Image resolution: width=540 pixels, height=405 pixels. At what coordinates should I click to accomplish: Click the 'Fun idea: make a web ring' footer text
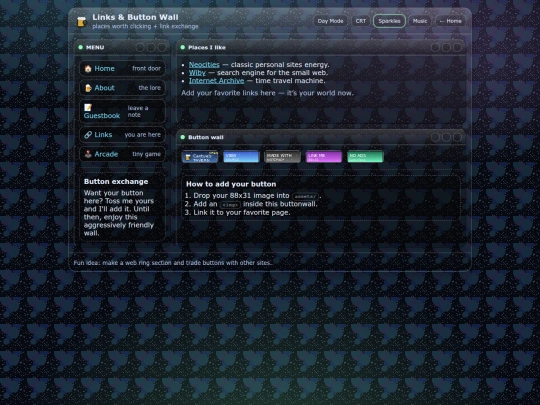point(173,263)
